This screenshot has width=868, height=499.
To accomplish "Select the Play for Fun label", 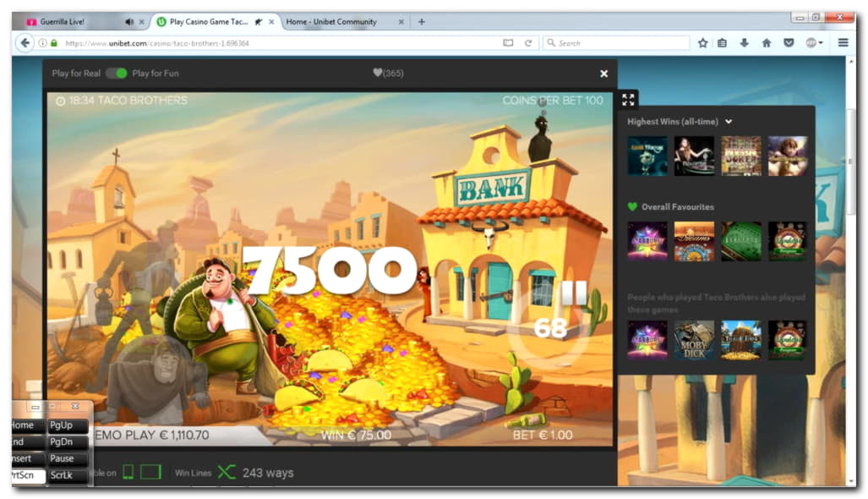I will tap(156, 73).
